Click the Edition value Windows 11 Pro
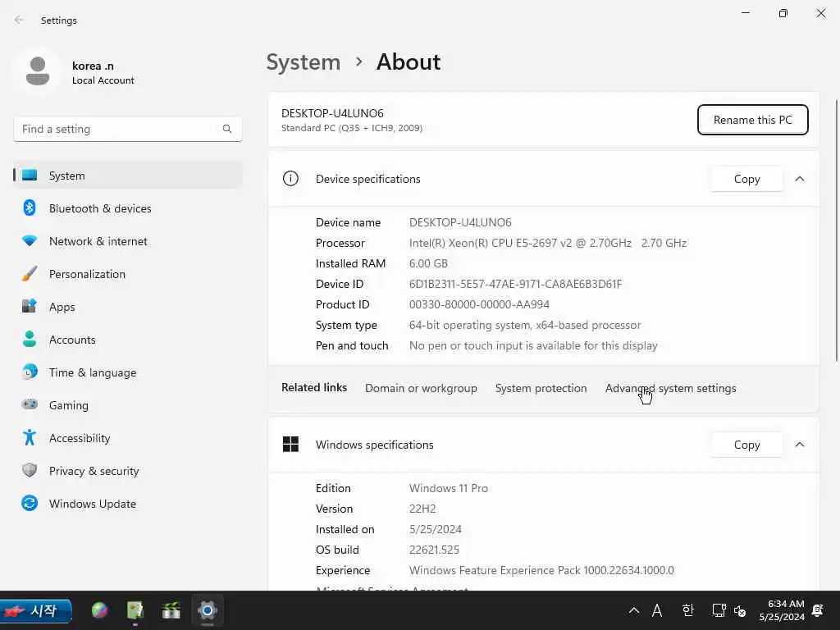The width and height of the screenshot is (840, 630). click(449, 488)
